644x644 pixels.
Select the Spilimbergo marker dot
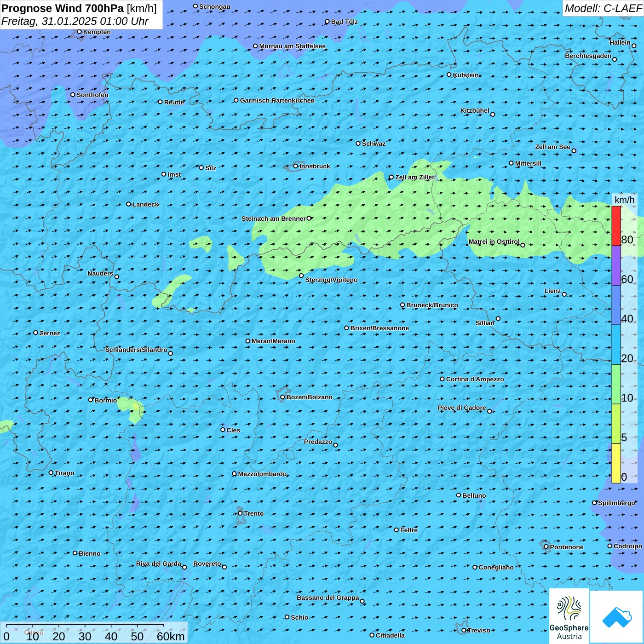(594, 503)
